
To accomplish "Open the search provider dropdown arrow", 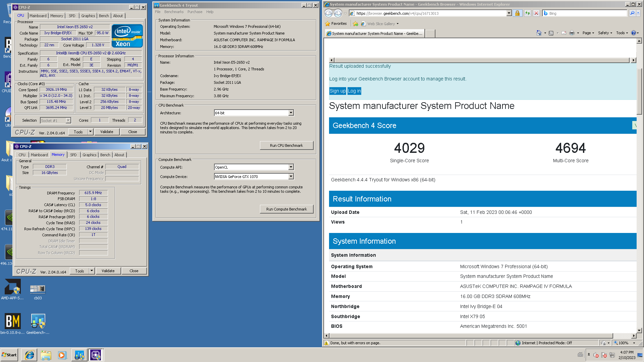I will point(638,13).
